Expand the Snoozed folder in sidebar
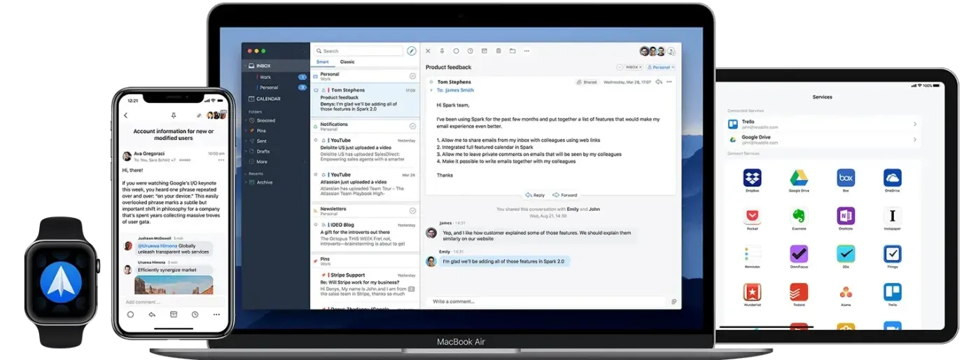 (245, 120)
